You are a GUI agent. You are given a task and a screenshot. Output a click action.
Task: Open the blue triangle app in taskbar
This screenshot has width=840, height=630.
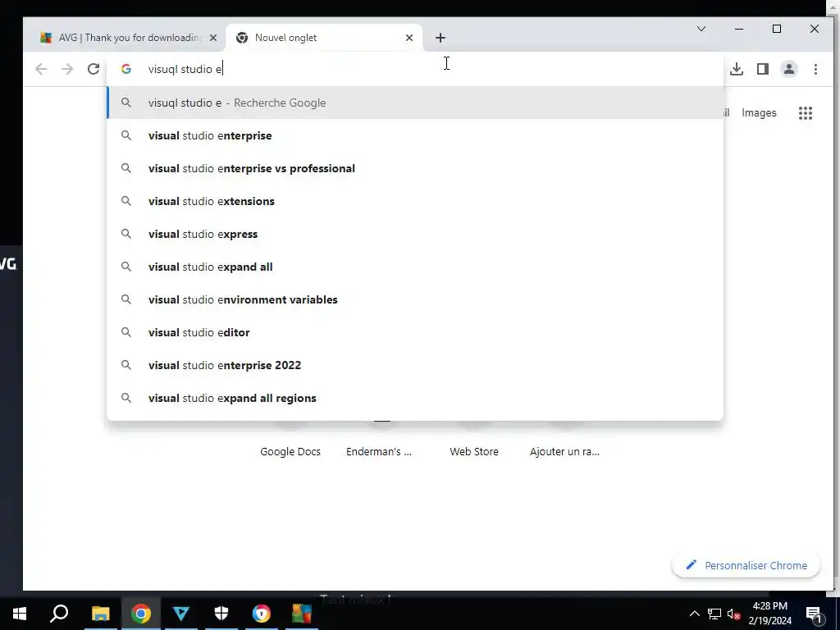[x=181, y=614]
